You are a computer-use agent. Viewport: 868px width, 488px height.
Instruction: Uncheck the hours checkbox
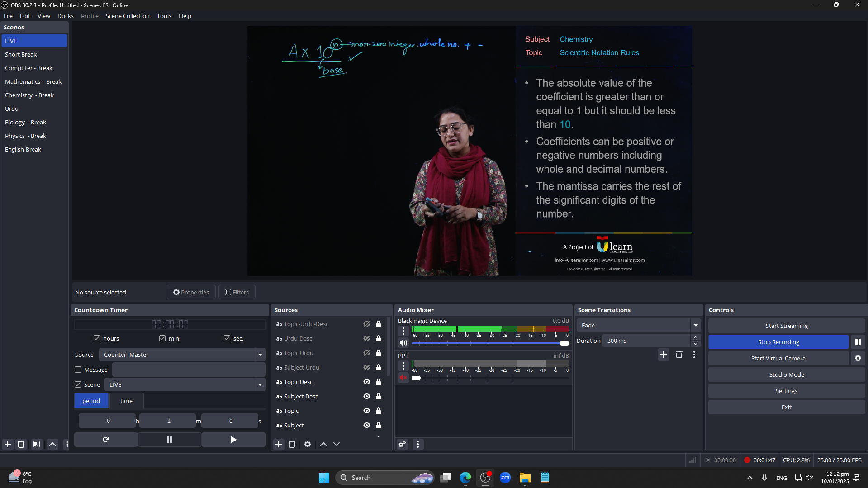click(97, 338)
